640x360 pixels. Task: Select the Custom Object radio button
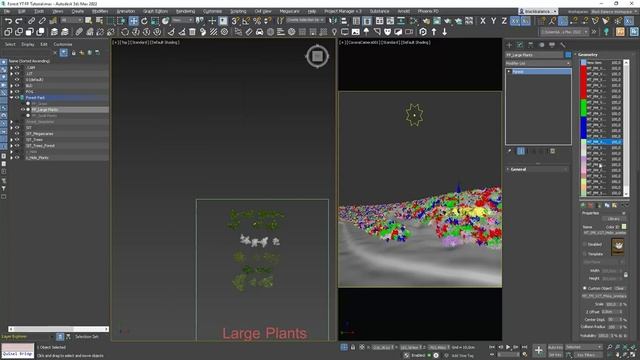[x=584, y=288]
